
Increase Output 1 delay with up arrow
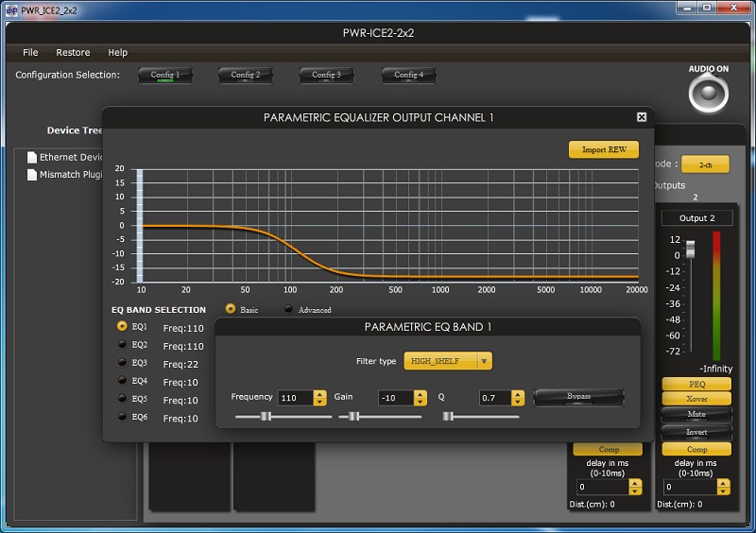[x=635, y=483]
